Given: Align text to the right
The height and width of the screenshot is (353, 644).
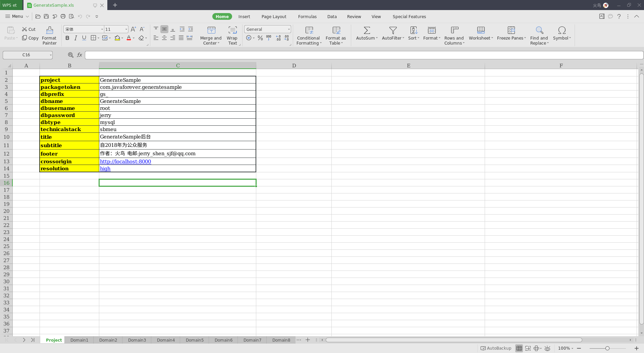Looking at the screenshot, I should click(x=173, y=38).
